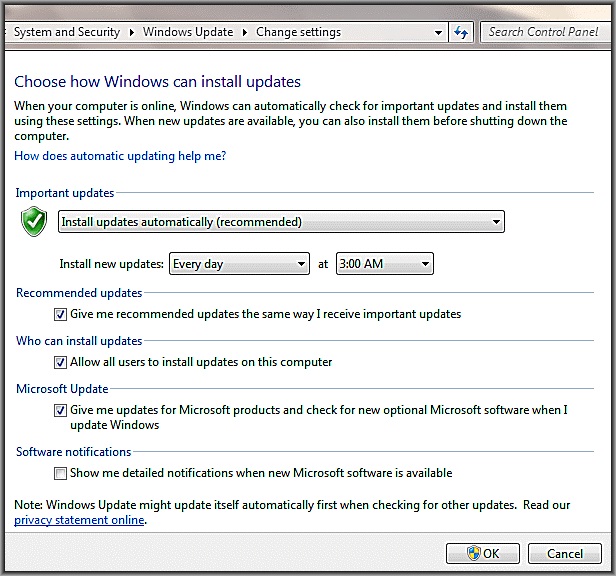Enable 'Show me detailed notifications' checkbox
The width and height of the screenshot is (616, 576).
click(x=61, y=473)
